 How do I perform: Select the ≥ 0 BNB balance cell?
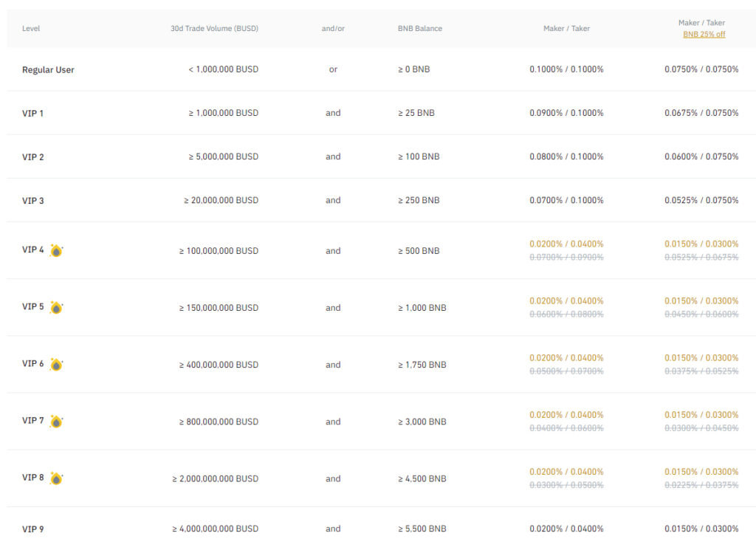point(413,69)
